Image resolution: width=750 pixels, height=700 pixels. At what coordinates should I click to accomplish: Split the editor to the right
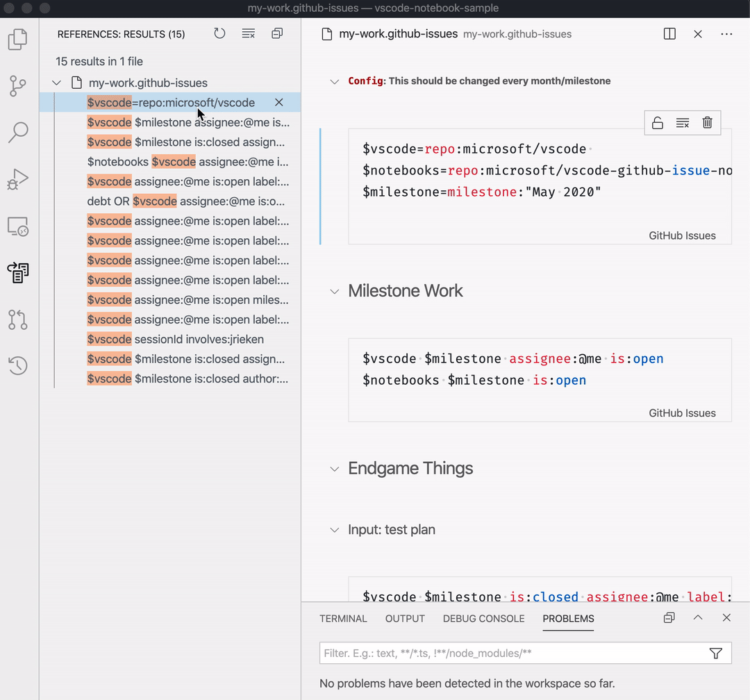tap(669, 34)
